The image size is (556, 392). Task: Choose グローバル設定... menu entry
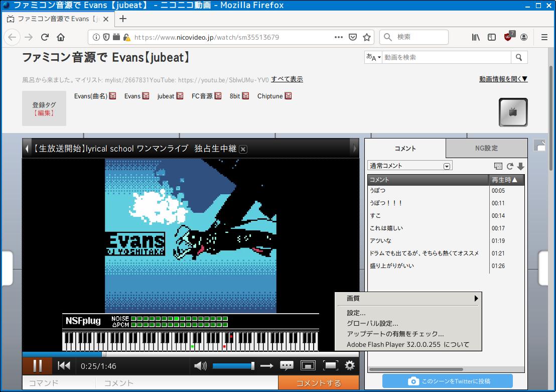408,324
